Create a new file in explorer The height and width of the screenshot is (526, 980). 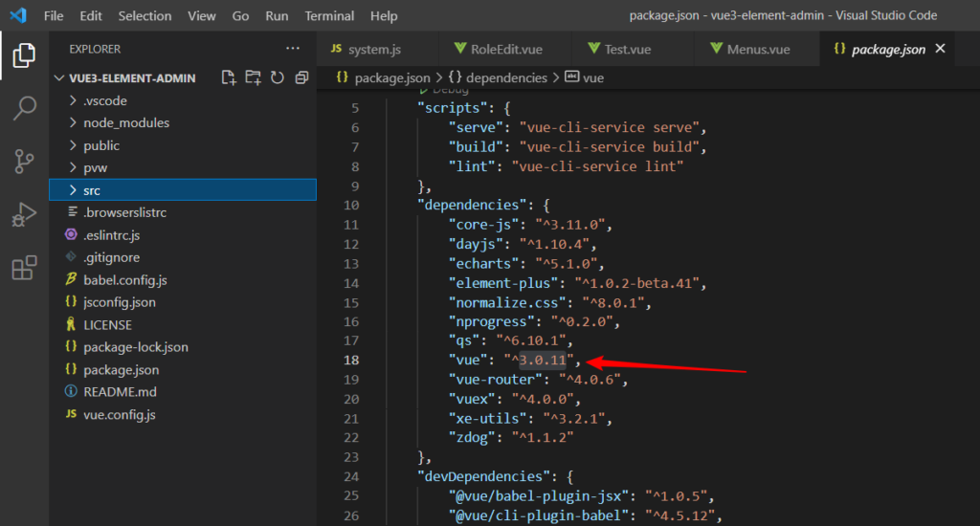pyautogui.click(x=229, y=78)
